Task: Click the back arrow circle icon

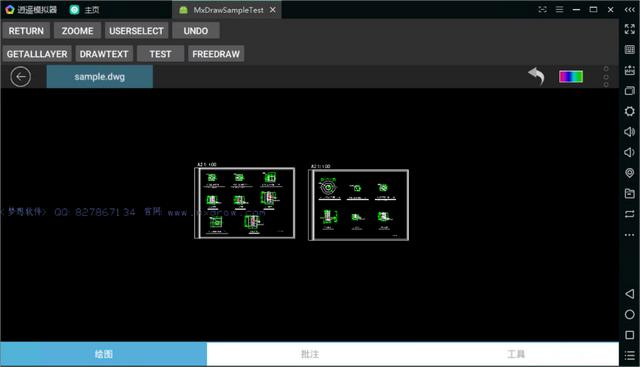Action: [20, 76]
